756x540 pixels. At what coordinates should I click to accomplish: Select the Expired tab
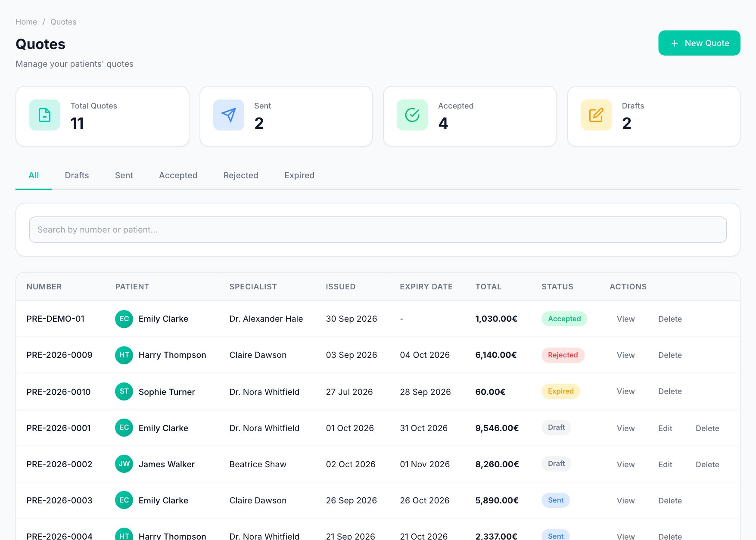(299, 176)
